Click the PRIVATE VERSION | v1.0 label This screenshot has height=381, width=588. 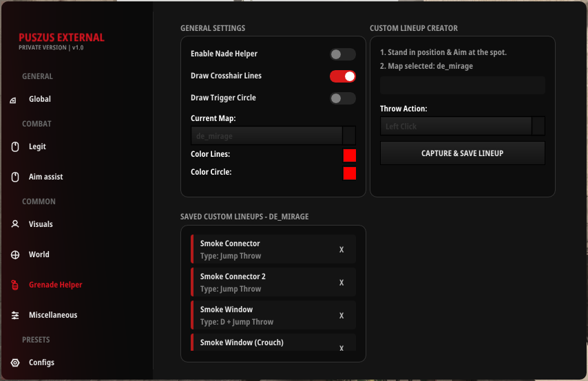coord(51,47)
